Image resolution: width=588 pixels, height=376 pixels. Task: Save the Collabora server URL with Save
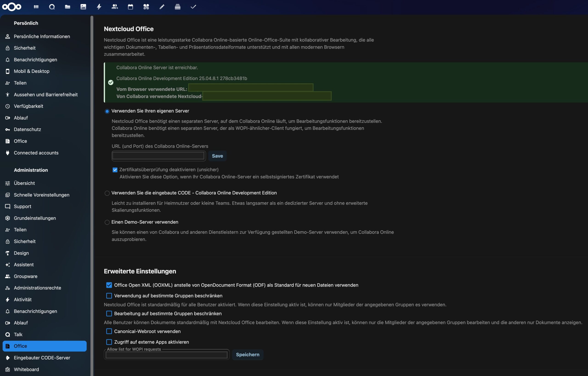click(217, 156)
